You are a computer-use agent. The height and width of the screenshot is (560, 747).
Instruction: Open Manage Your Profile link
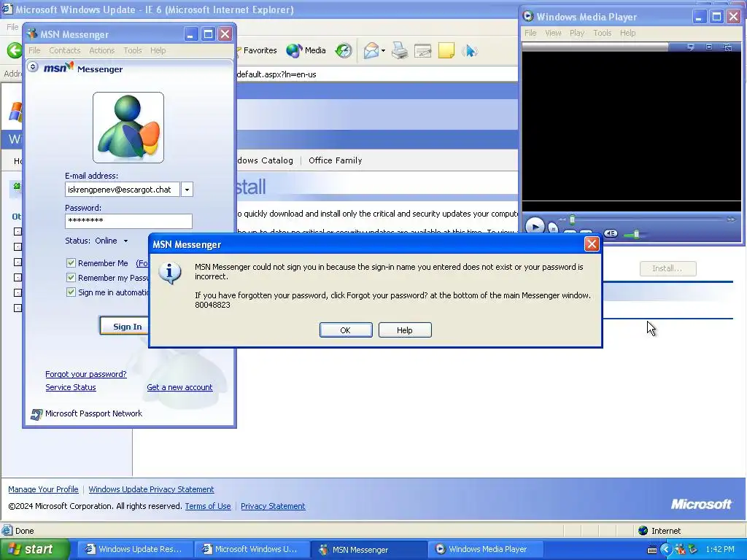43,489
